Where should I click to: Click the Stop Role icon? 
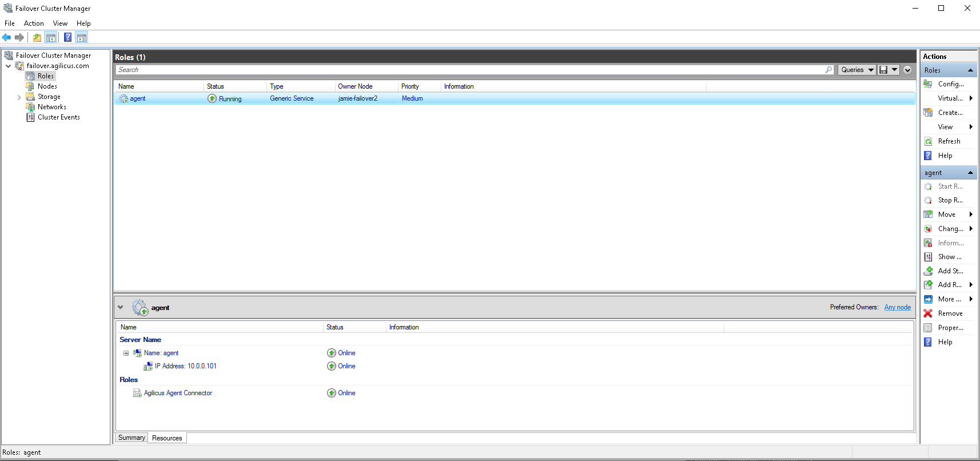(x=928, y=200)
